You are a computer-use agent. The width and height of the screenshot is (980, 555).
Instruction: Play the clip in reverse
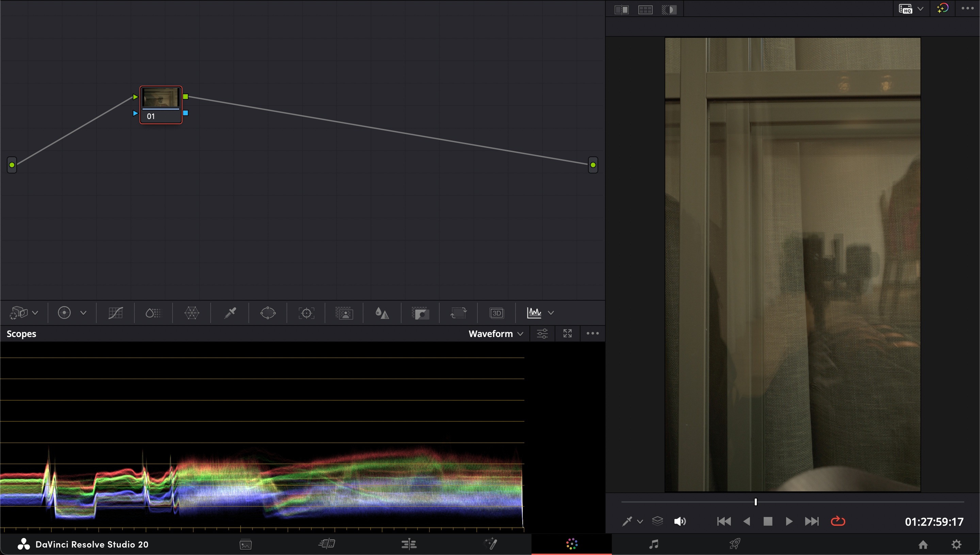[747, 521]
